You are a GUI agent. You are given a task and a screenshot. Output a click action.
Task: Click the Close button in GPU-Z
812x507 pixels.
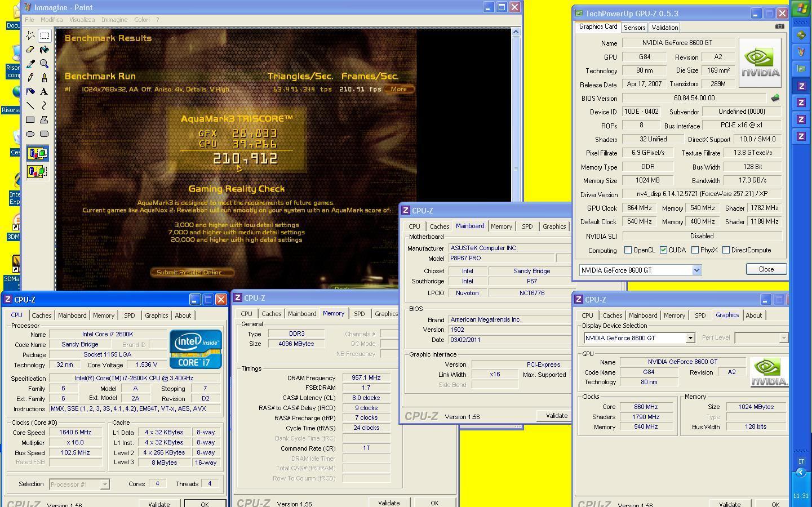point(766,269)
